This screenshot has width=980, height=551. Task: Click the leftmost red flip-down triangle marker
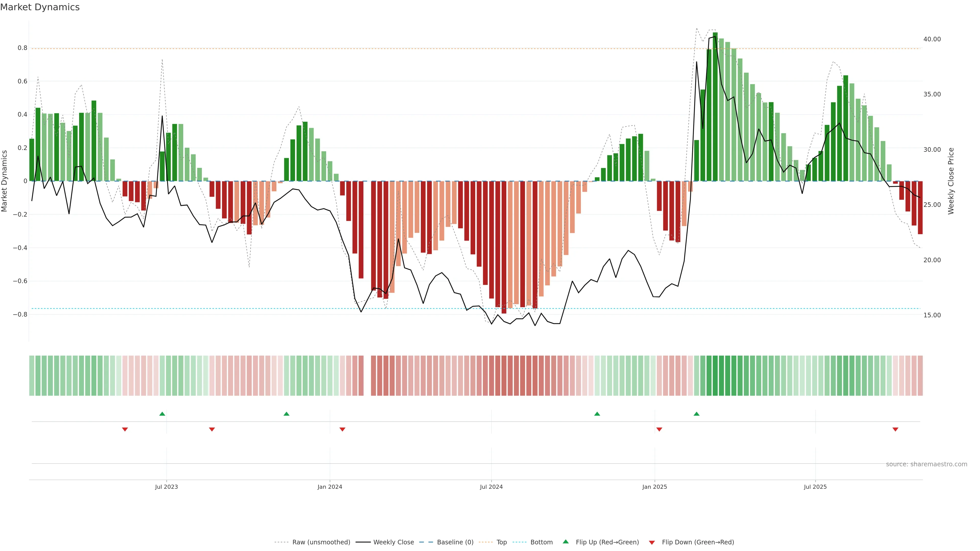click(x=125, y=429)
